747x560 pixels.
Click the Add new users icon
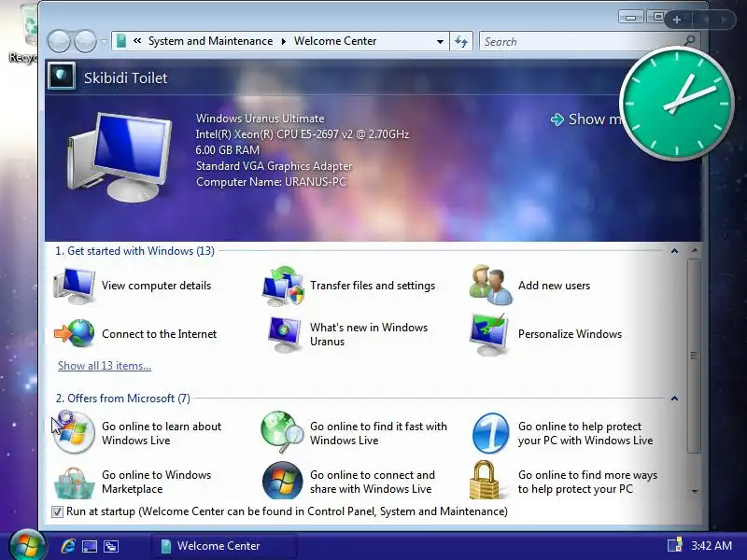coord(491,286)
